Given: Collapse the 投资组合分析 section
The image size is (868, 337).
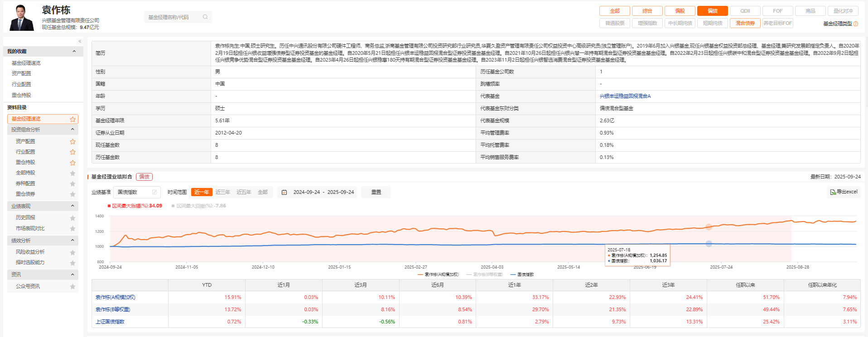Looking at the screenshot, I should click(72, 130).
